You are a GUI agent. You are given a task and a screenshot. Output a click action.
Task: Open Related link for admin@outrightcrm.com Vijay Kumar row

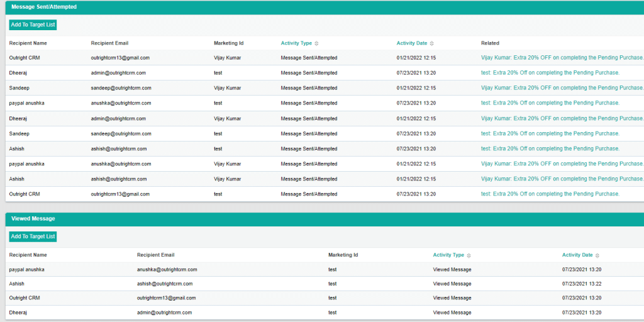(x=562, y=118)
